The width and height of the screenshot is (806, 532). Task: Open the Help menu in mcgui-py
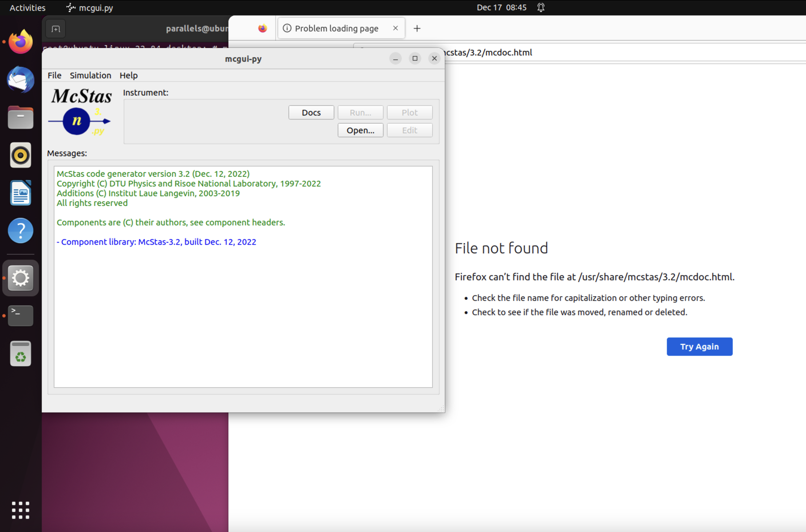[x=128, y=75]
